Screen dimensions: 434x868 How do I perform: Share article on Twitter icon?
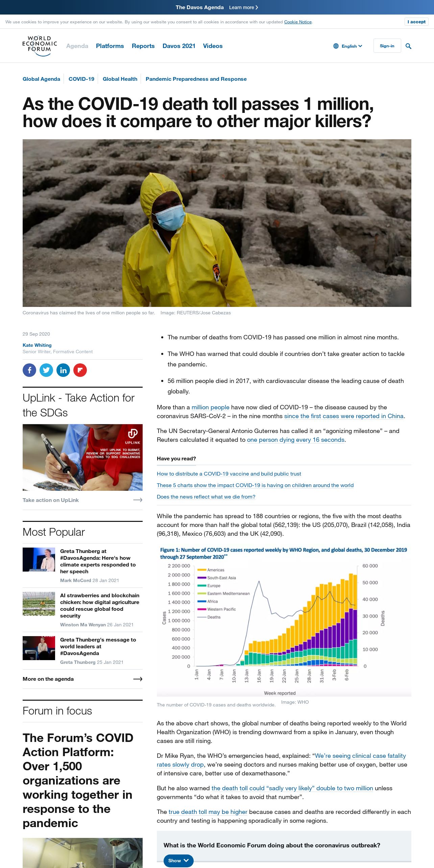pyautogui.click(x=46, y=370)
